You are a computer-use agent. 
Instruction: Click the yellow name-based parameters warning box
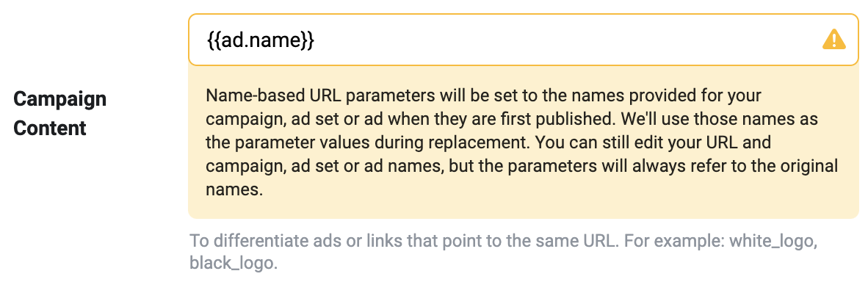tap(523, 142)
